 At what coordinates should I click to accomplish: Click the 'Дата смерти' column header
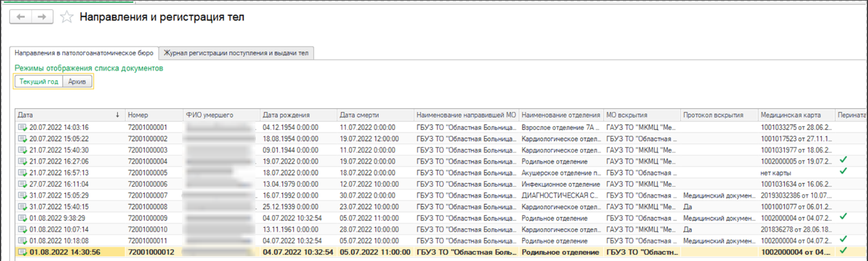click(x=375, y=115)
